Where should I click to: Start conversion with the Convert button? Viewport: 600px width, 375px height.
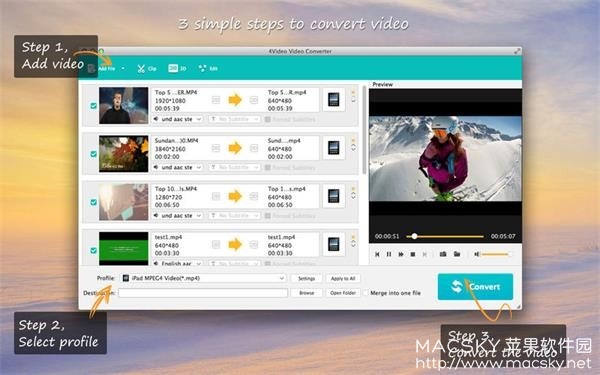[475, 287]
